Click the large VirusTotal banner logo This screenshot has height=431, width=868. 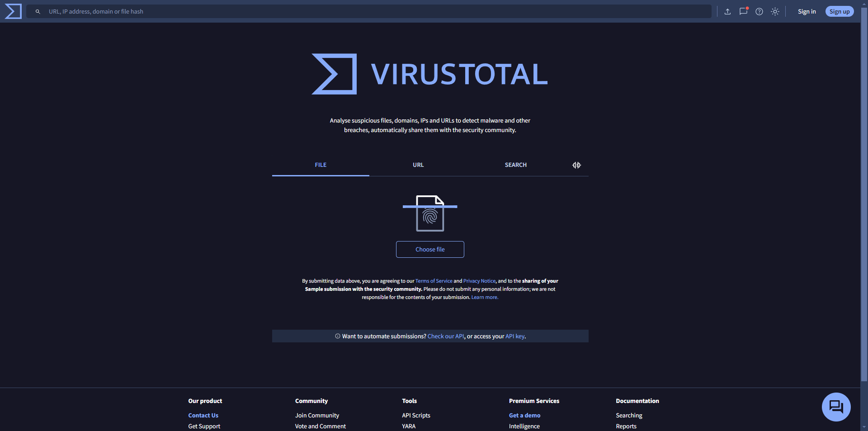pos(429,74)
